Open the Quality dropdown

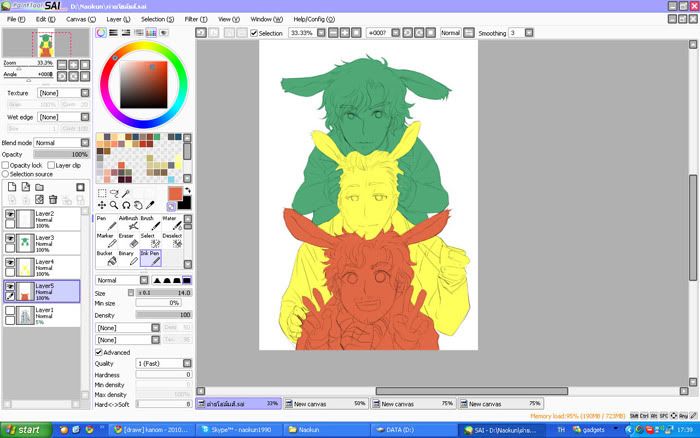pos(163,363)
